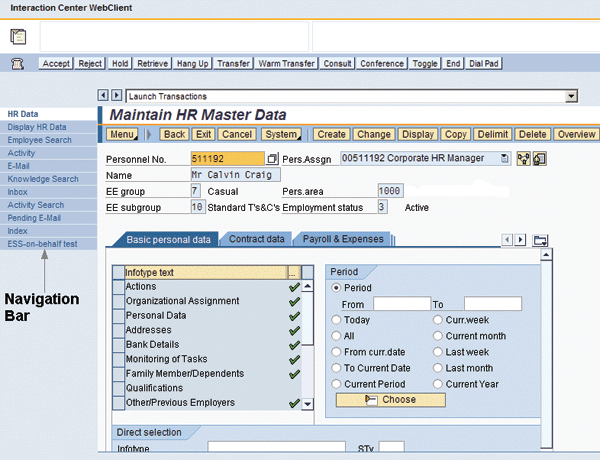Open the Personnel No. search help icon
The height and width of the screenshot is (460, 600).
coord(272,158)
